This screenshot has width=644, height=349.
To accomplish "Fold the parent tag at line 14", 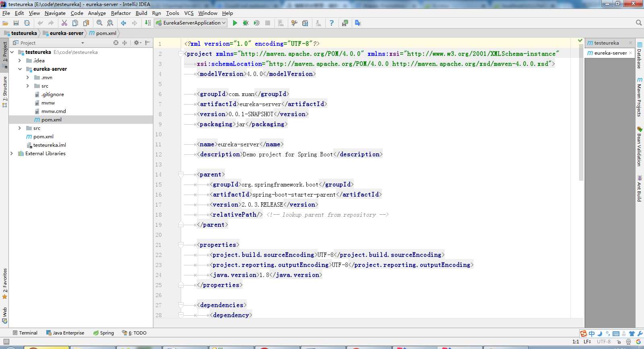I will click(181, 174).
